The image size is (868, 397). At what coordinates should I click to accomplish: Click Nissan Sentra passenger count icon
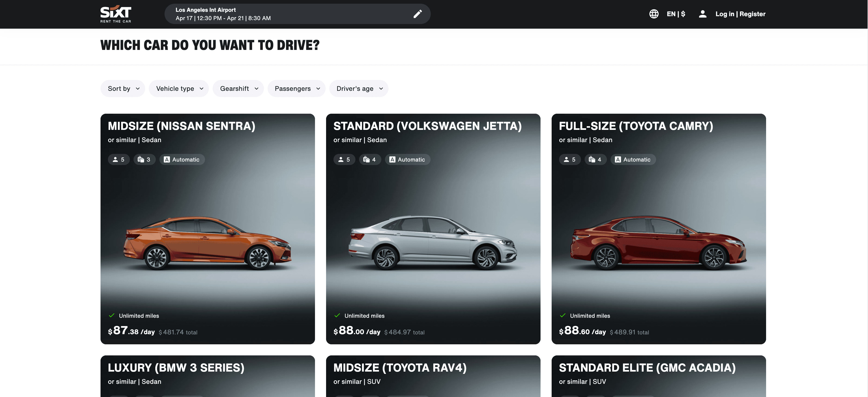point(115,159)
